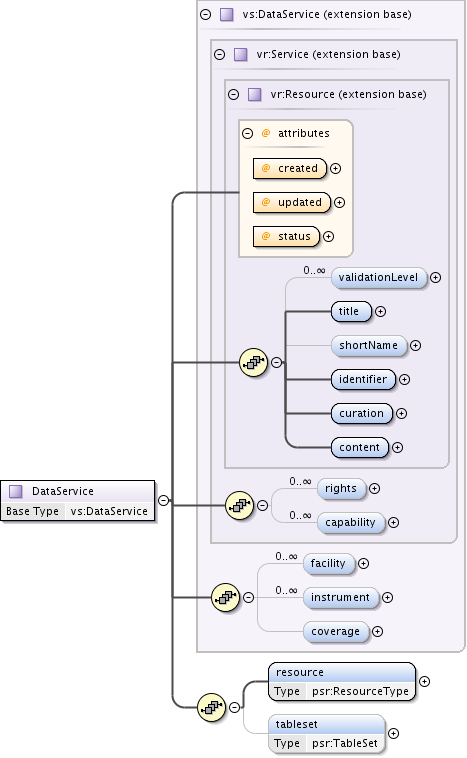Expand the shortName element plus icon
467x758 pixels.
(x=415, y=345)
